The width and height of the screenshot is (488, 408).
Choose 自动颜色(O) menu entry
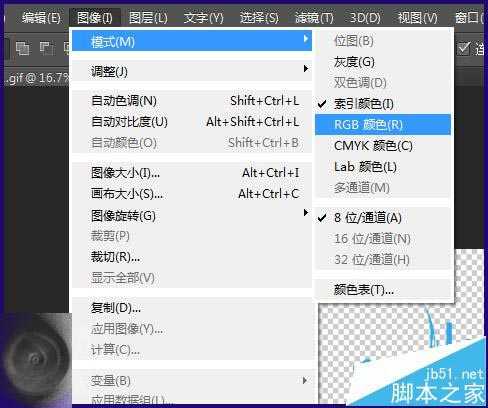[x=192, y=142]
